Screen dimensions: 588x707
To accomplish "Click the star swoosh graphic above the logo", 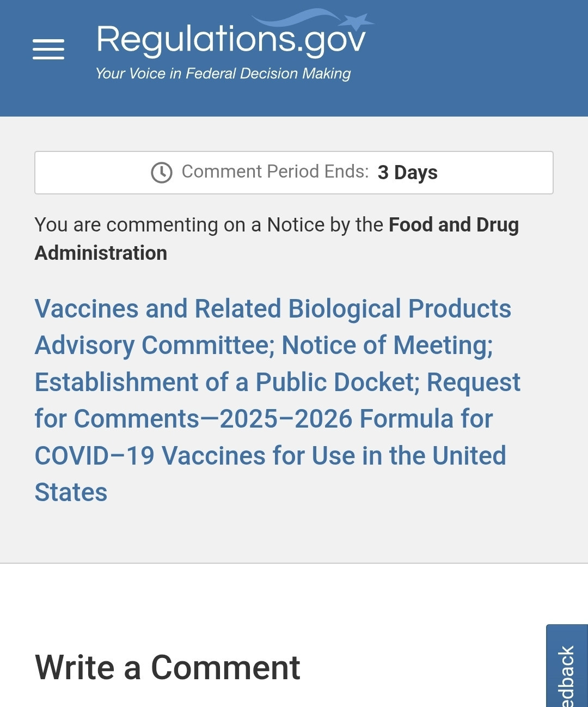I will (x=314, y=19).
